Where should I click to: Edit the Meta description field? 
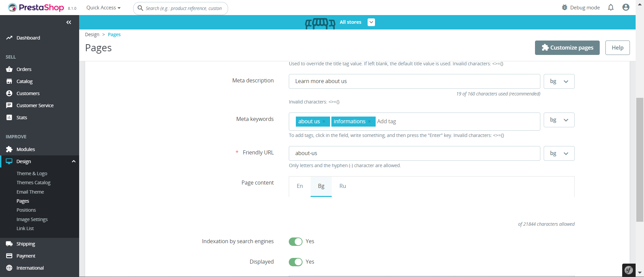coord(415,81)
